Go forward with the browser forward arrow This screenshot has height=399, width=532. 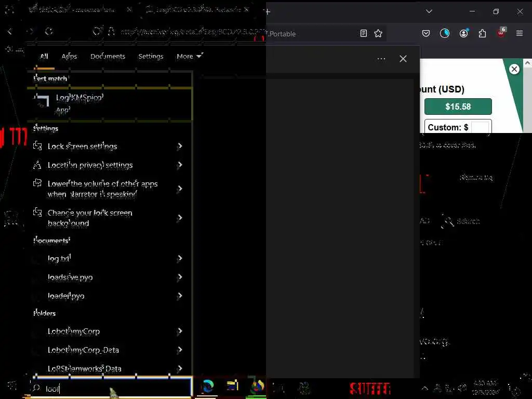click(x=30, y=32)
